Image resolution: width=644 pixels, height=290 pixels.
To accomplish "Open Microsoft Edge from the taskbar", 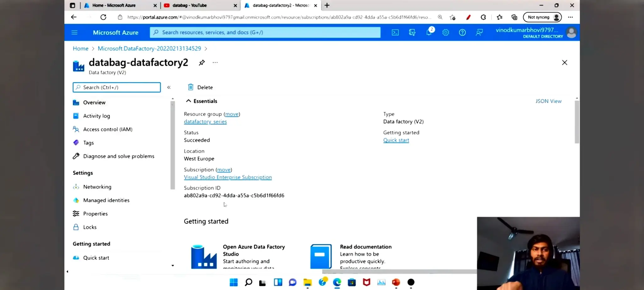I will click(x=337, y=282).
